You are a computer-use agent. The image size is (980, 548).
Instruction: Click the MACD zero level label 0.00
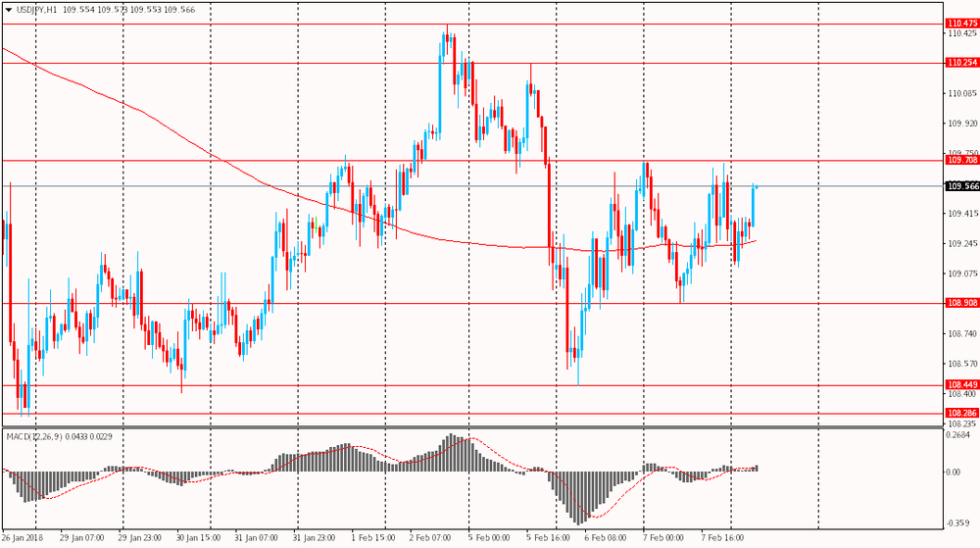coord(954,473)
